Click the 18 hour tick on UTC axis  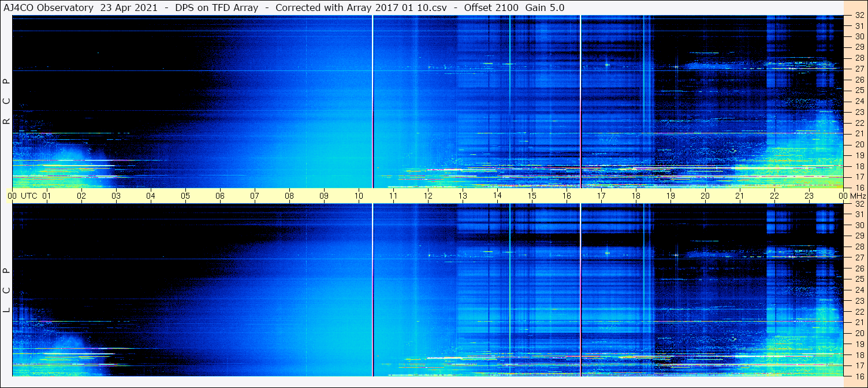[636, 196]
